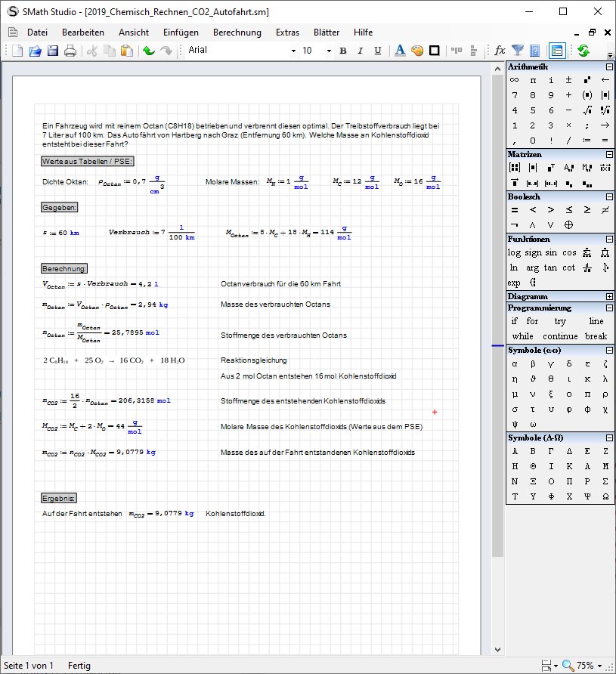Save the worksheet with the floppy disk icon

click(x=52, y=51)
